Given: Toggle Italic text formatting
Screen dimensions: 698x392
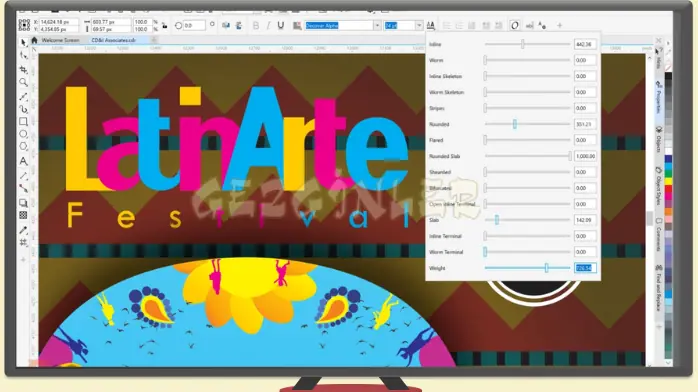Looking at the screenshot, I should click(268, 25).
